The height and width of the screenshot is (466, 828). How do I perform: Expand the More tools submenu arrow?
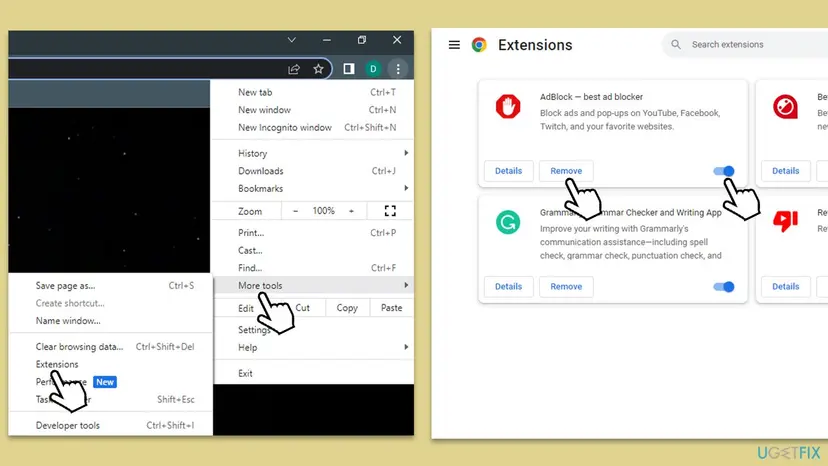point(406,285)
